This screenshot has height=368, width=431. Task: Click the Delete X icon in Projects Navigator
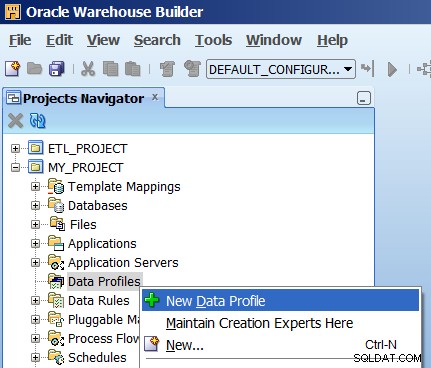coord(15,121)
